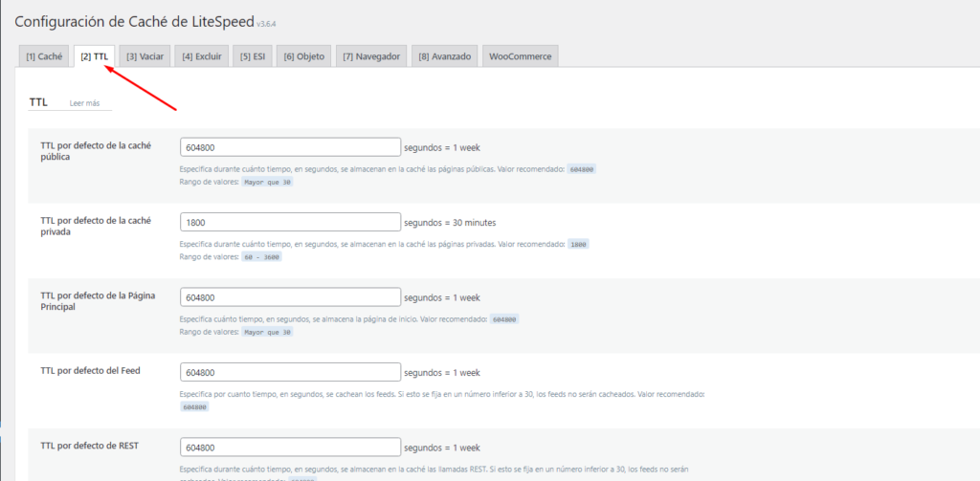Select 'TTL por defecto de la caché privada' label
Viewport: 980px width, 481px height.
pyautogui.click(x=96, y=226)
